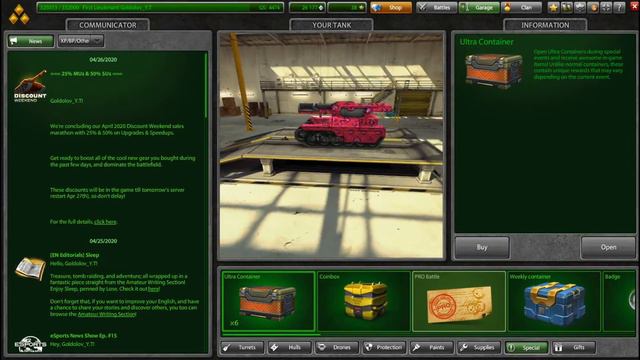The height and width of the screenshot is (360, 640).
Task: Click the Discount Weekend news icon
Action: tap(30, 87)
